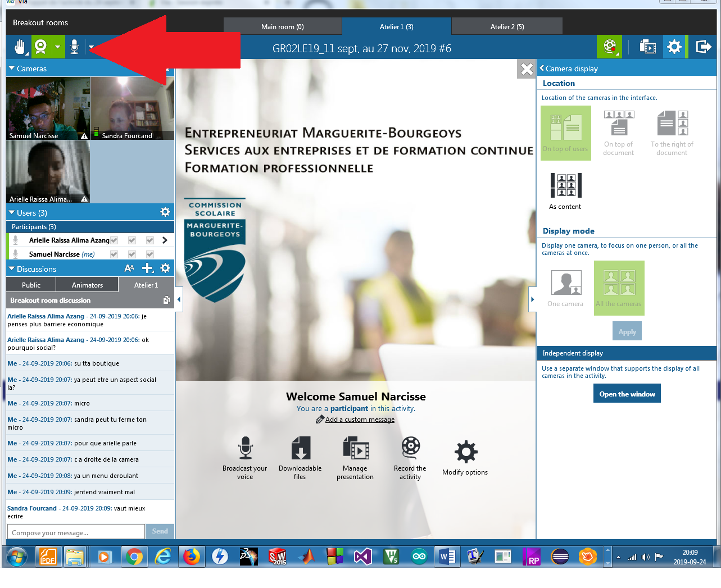The image size is (721, 588).
Task: Click the Apply button
Action: [627, 331]
